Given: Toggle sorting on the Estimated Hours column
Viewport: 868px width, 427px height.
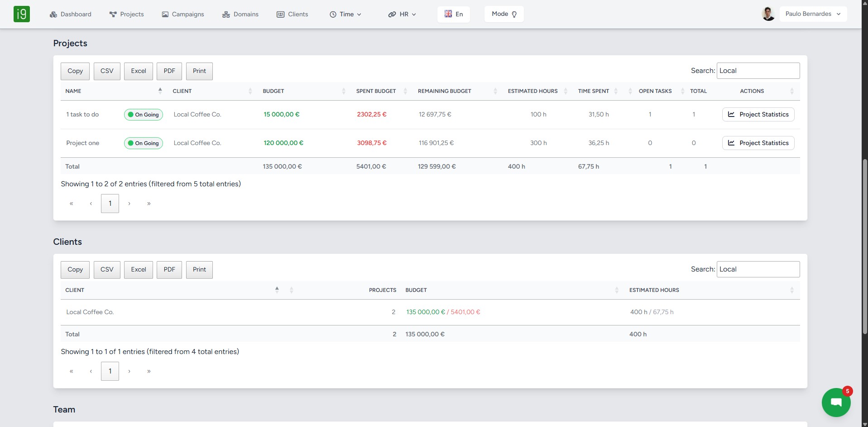Looking at the screenshot, I should 565,91.
